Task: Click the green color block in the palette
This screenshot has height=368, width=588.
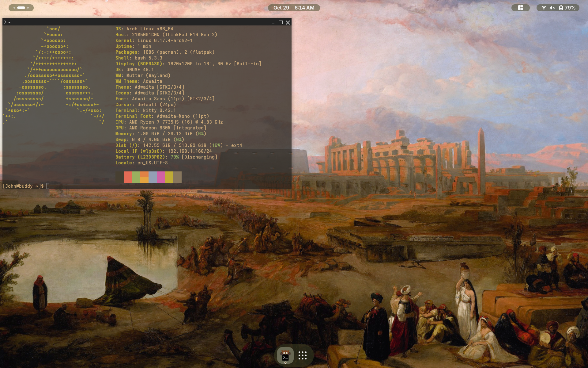Action: [x=136, y=177]
